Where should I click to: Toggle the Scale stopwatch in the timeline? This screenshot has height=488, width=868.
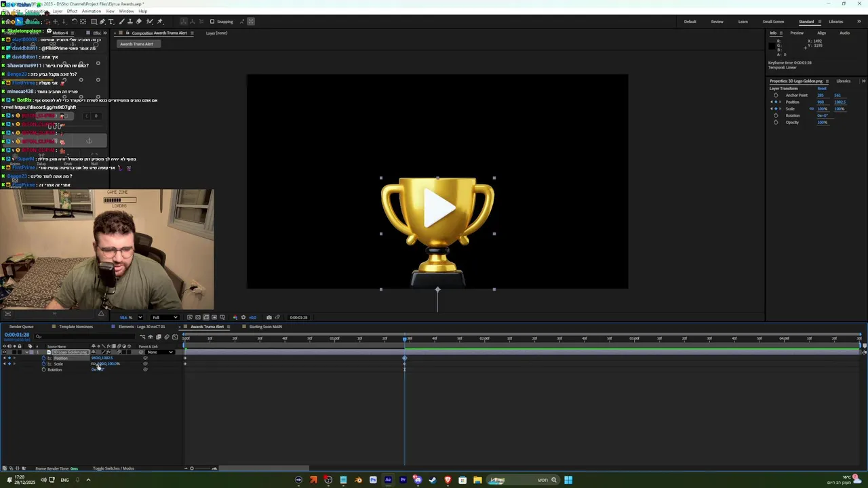pyautogui.click(x=43, y=364)
